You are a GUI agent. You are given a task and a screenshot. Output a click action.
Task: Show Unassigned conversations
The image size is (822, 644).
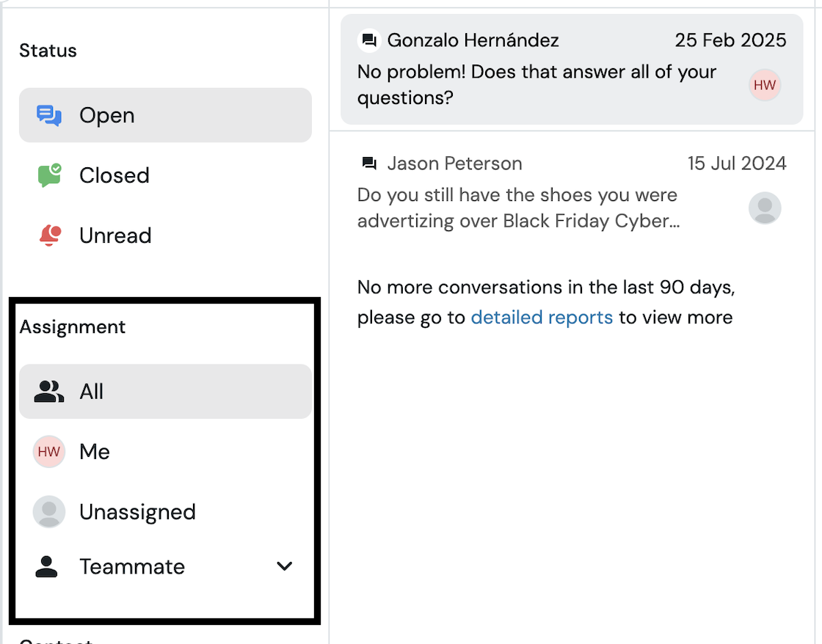pyautogui.click(x=165, y=511)
